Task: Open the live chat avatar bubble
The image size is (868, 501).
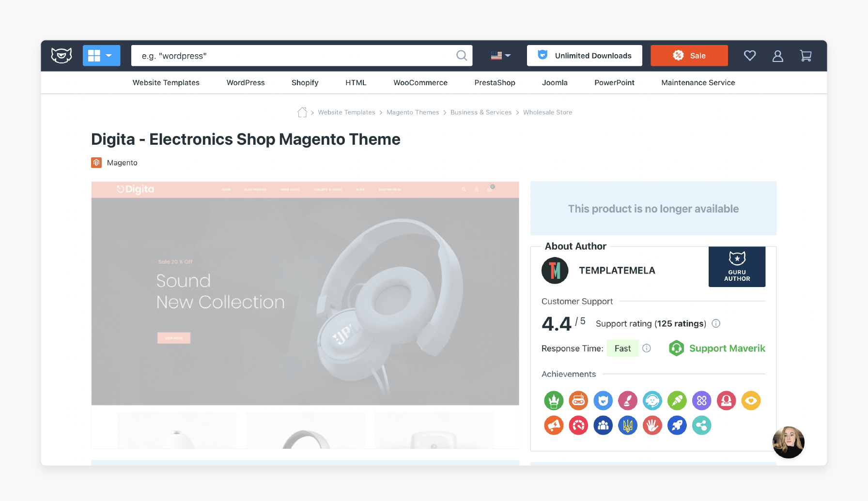Action: pyautogui.click(x=789, y=442)
